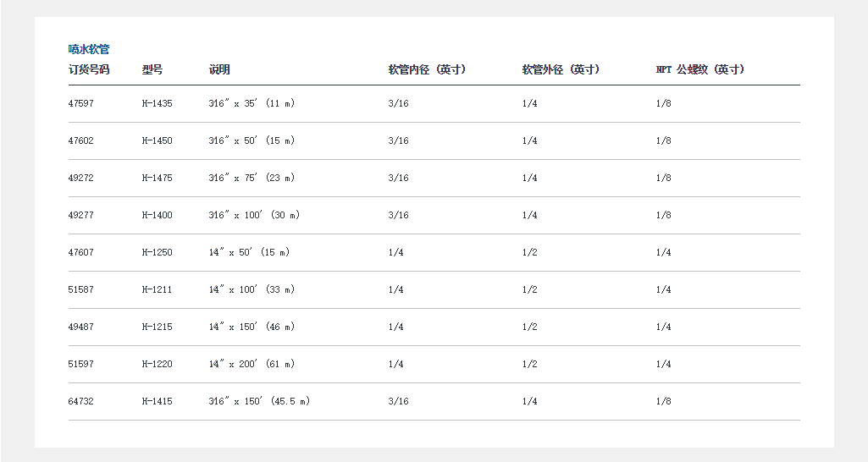
Task: Click the 订货号码 column header
Action: pyautogui.click(x=89, y=69)
